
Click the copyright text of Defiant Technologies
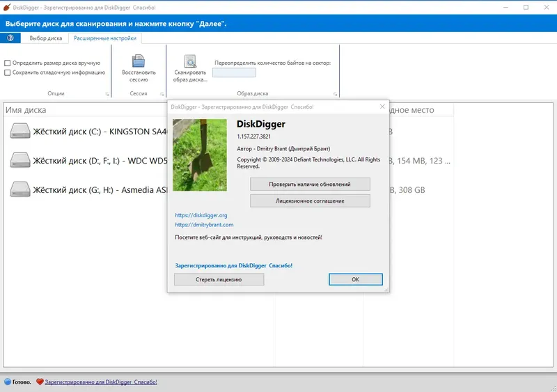(308, 163)
